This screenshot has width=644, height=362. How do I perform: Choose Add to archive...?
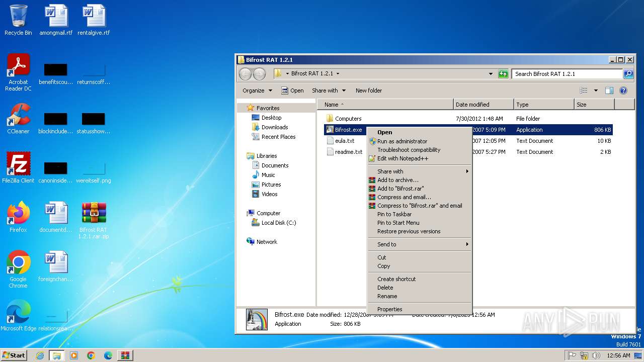[420, 180]
